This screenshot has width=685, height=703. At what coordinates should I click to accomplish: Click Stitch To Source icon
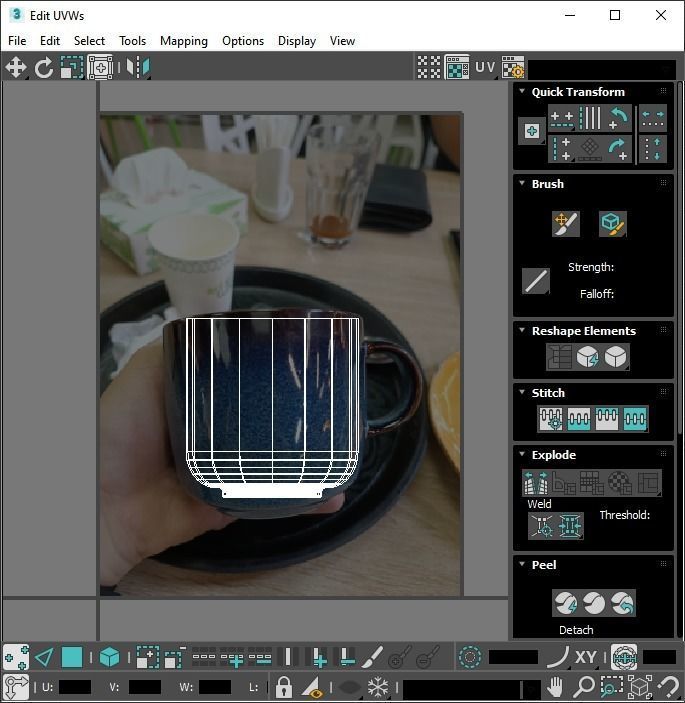[607, 419]
